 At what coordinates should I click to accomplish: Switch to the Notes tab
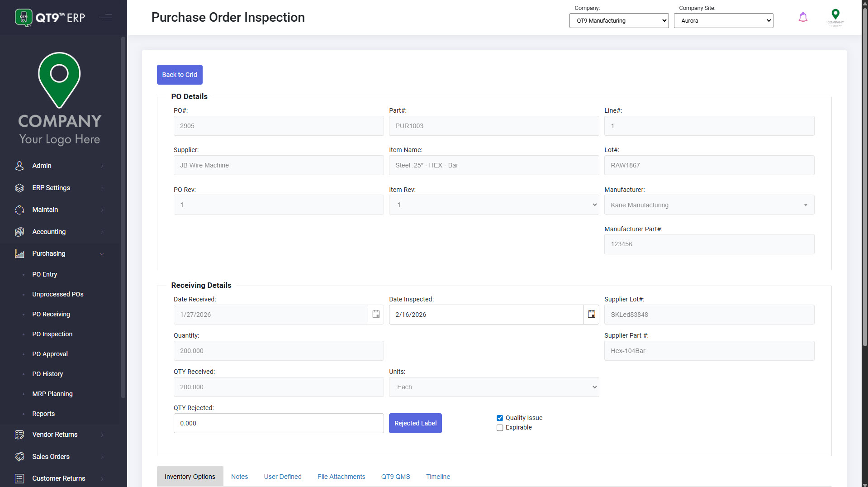(239, 477)
